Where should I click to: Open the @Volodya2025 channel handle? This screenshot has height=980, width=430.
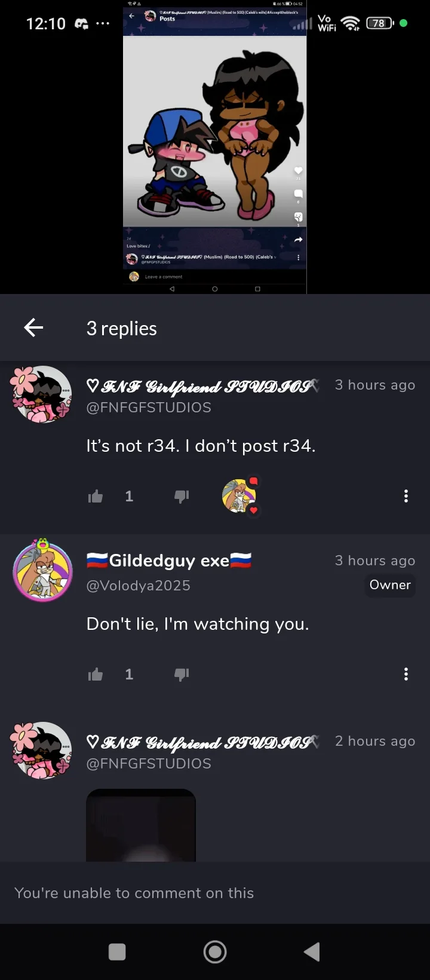pos(139,586)
